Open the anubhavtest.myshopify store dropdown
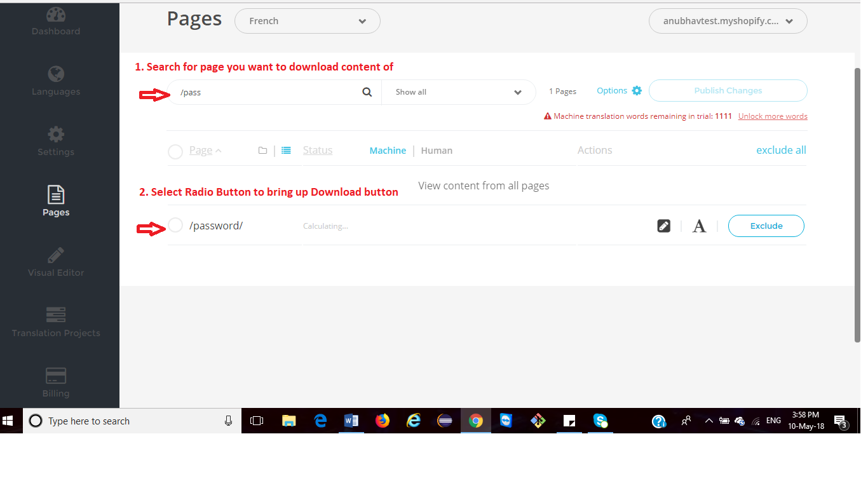This screenshot has width=868, height=488. [728, 21]
